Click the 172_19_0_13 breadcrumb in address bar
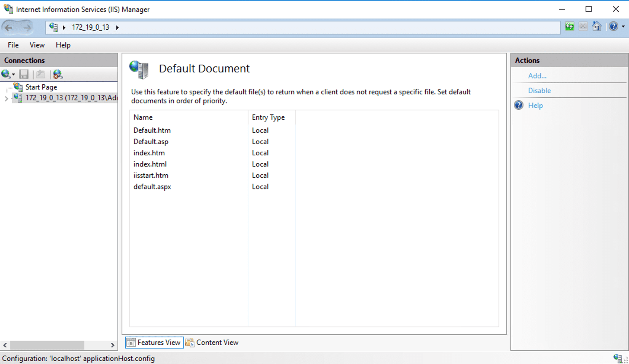The image size is (629, 364). pos(90,27)
